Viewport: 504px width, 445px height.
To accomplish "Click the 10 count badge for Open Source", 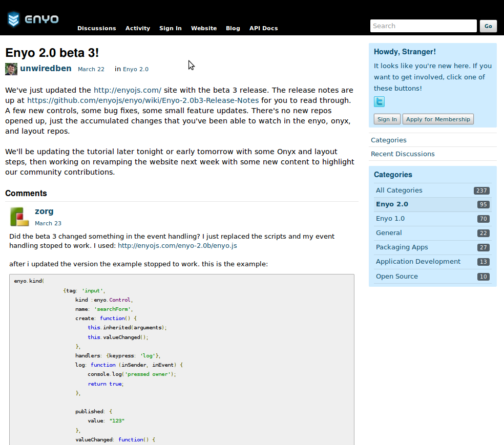I will (x=484, y=277).
